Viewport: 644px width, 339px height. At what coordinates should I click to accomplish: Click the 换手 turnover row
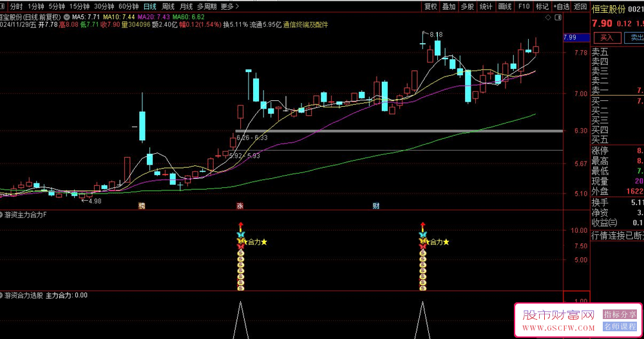618,203
